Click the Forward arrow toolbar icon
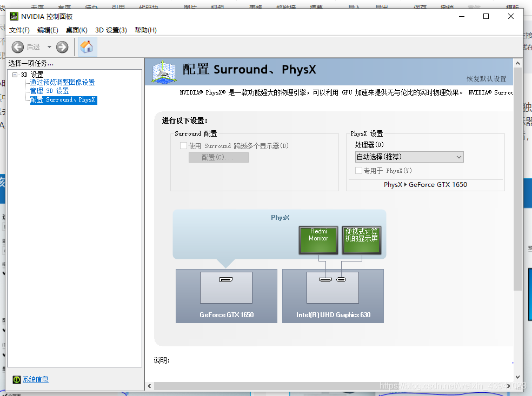The width and height of the screenshot is (532, 396). coord(62,47)
